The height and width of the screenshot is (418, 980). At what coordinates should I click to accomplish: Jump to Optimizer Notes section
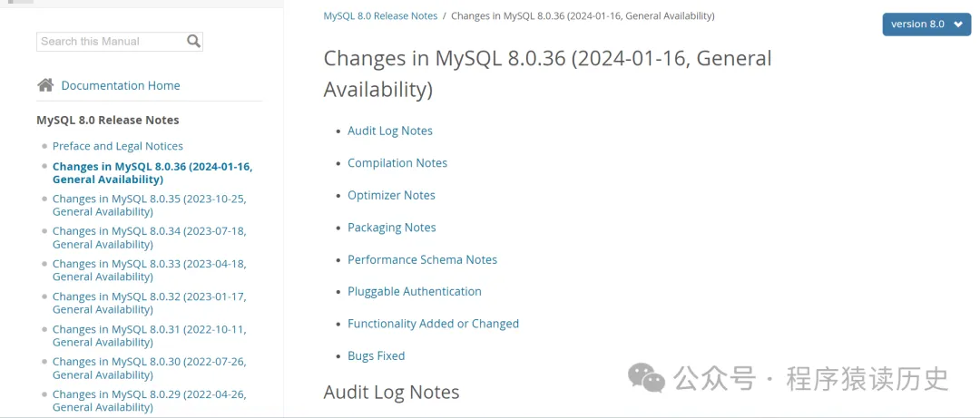coord(391,196)
